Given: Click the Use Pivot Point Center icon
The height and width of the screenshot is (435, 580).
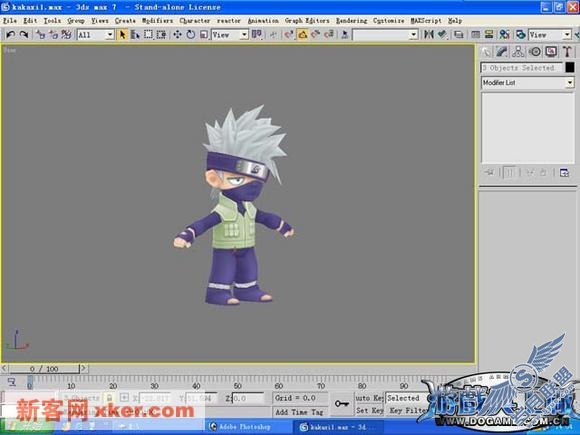Looking at the screenshot, I should [256, 35].
